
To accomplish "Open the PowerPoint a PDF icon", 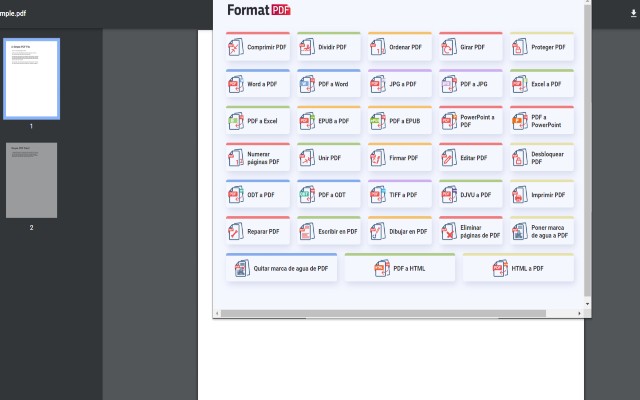I will (x=449, y=121).
